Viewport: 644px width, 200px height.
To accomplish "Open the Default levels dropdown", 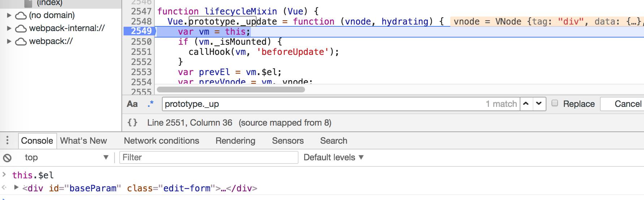I will coord(333,157).
